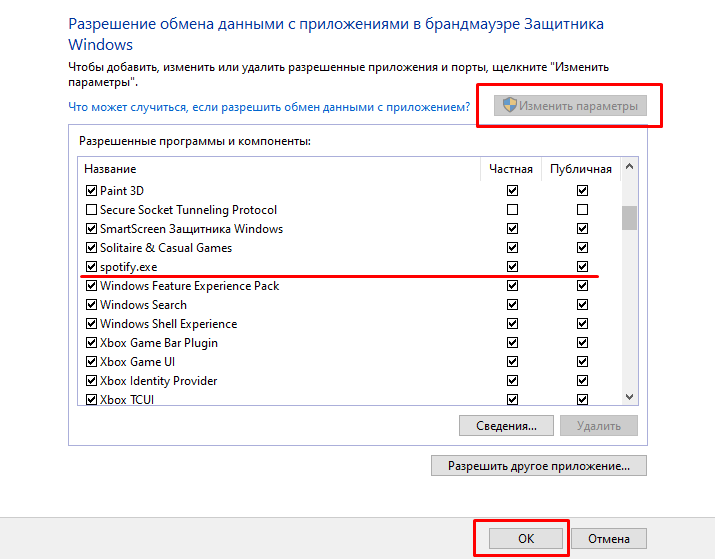Click the Частная column header
This screenshot has width=715, height=559.
[511, 169]
